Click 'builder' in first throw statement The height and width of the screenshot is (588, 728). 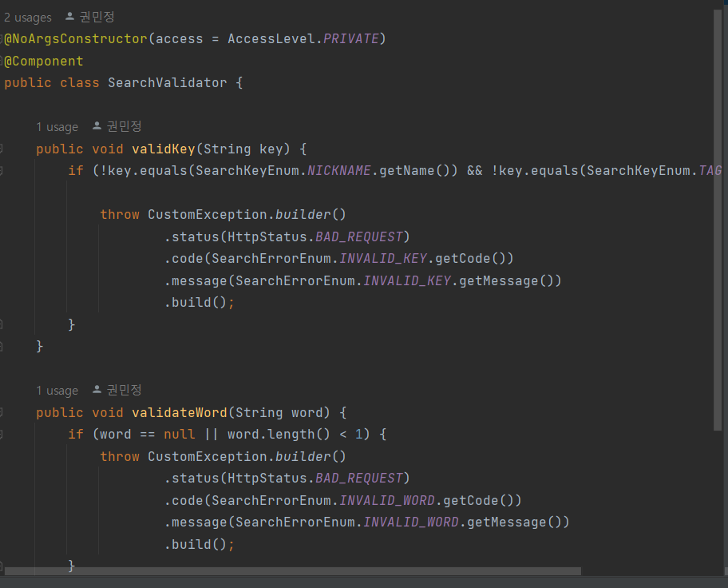pyautogui.click(x=303, y=215)
